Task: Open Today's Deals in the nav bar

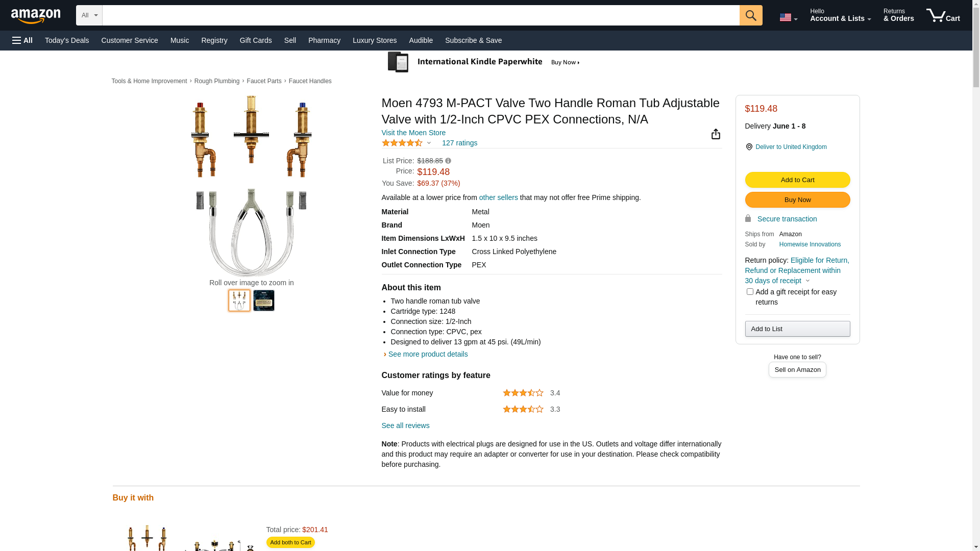Action: pos(67,40)
